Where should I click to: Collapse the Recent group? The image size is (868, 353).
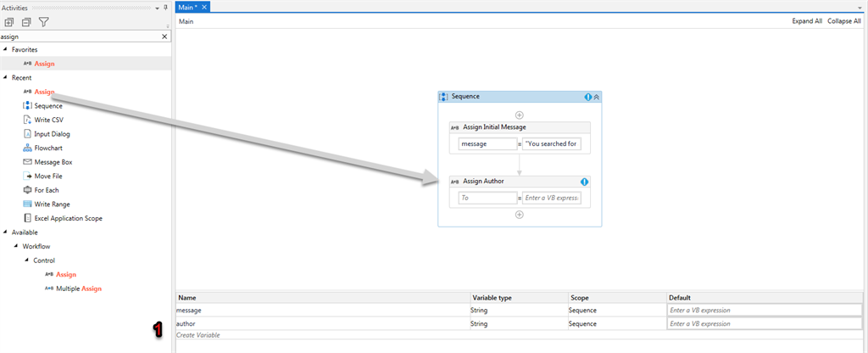click(6, 77)
